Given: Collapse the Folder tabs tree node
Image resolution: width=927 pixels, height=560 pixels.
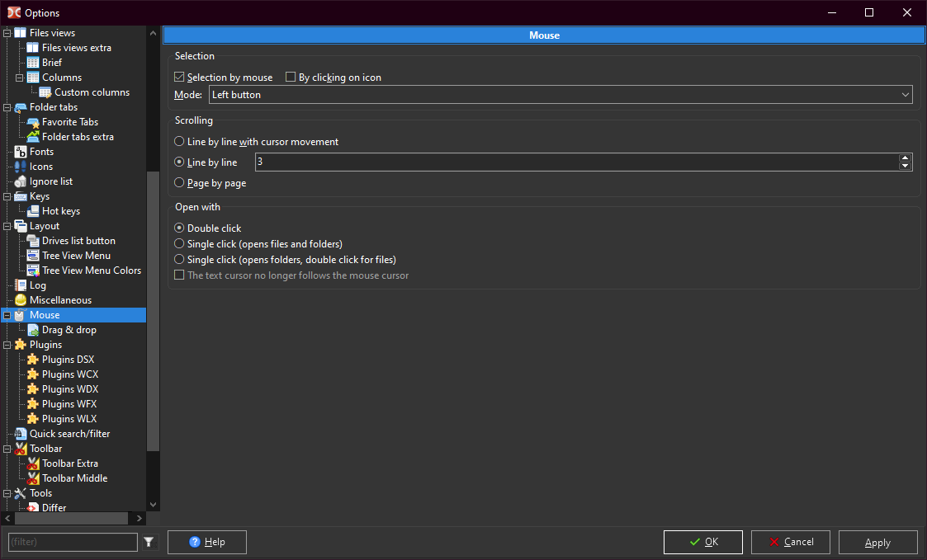Looking at the screenshot, I should point(7,107).
